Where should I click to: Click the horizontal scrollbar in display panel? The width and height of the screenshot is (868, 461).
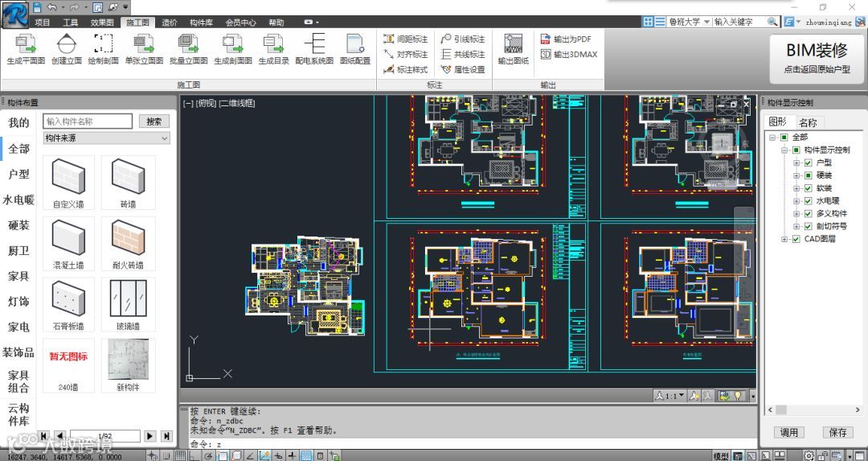pos(813,410)
